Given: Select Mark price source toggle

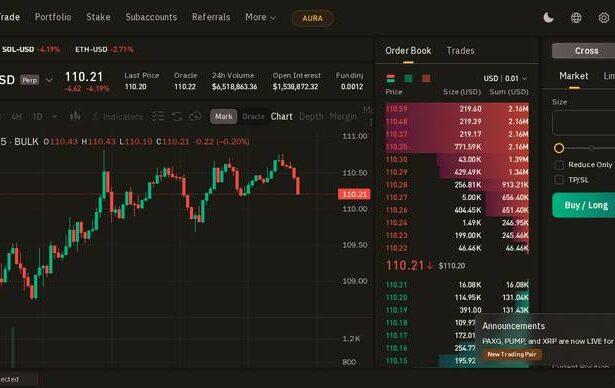Looking at the screenshot, I should tap(224, 117).
